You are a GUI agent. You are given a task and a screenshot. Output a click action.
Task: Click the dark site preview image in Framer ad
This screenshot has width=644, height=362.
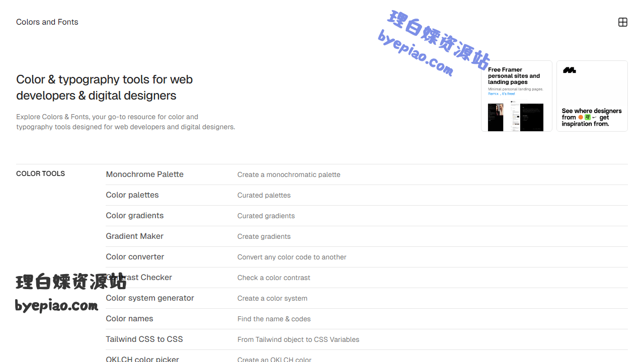[516, 117]
